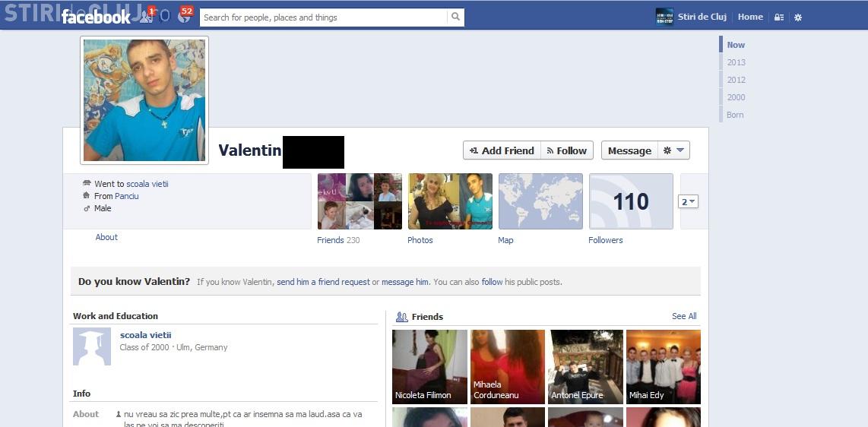Open notifications globe with 52 badge
868x427 pixels.
point(183,16)
